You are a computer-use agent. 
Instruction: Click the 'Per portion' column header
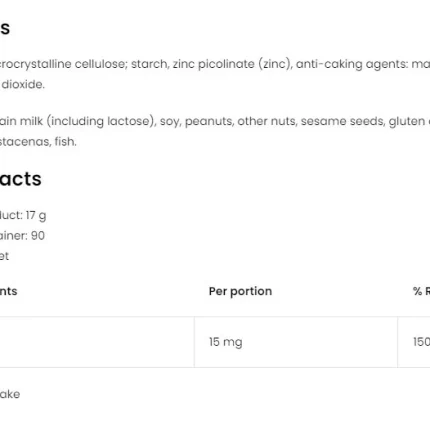(x=240, y=291)
